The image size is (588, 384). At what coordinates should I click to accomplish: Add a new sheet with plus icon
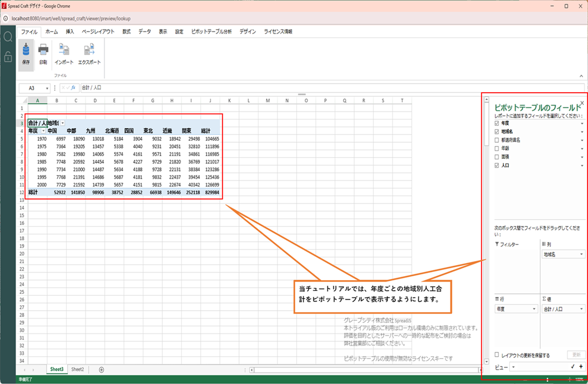[x=101, y=370]
